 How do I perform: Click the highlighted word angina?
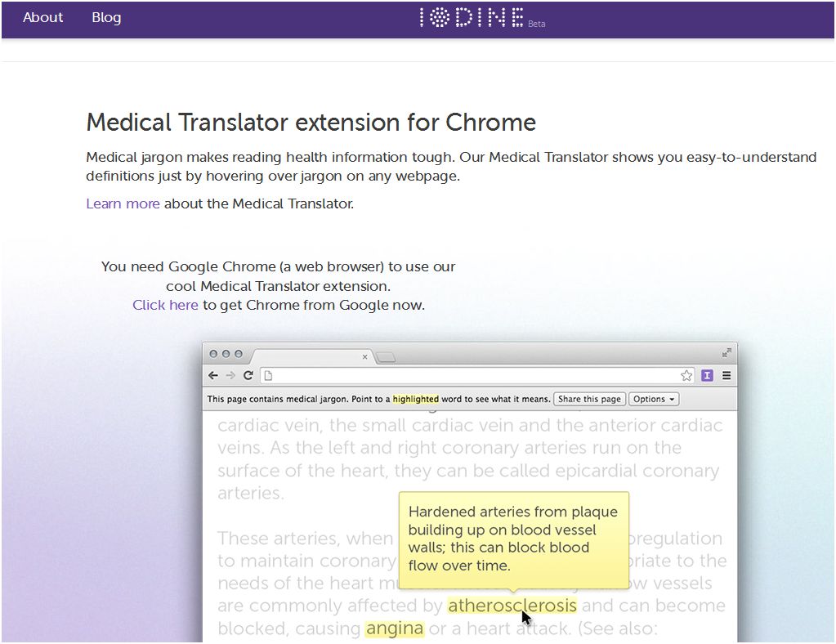[395, 628]
